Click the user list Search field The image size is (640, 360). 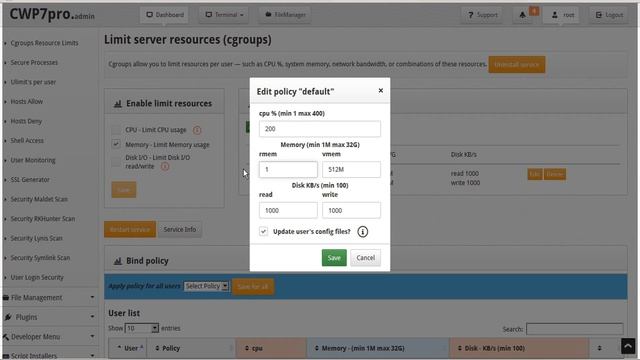point(575,329)
